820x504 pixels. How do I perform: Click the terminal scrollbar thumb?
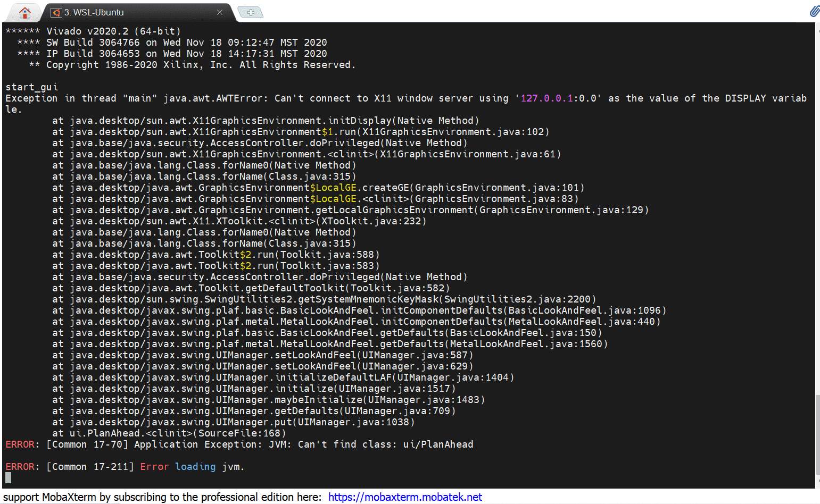[x=817, y=435]
